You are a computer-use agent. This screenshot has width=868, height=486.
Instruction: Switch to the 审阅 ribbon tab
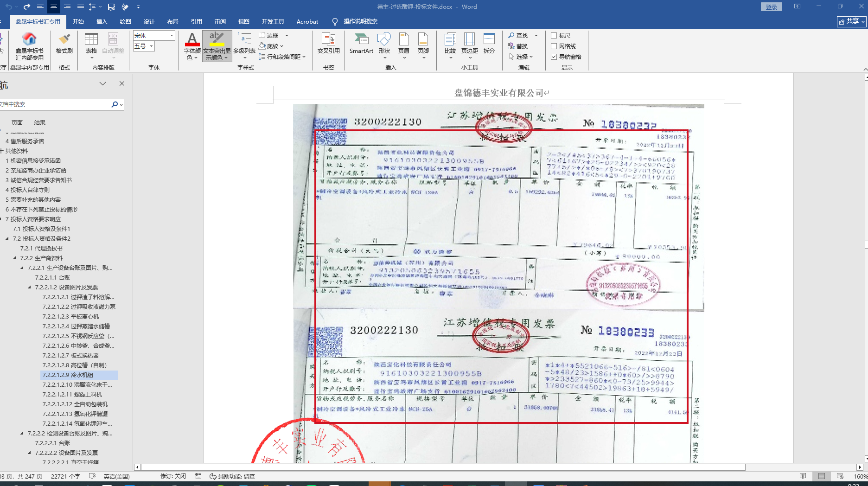pyautogui.click(x=220, y=22)
